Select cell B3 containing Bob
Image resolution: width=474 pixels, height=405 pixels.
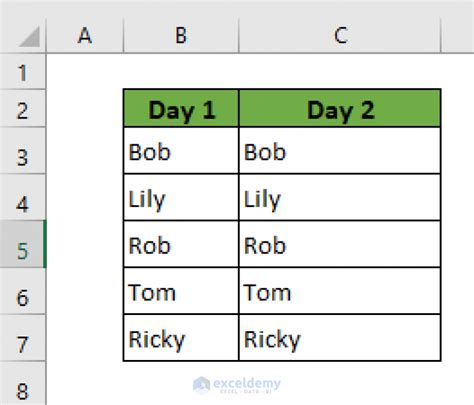[x=181, y=151]
